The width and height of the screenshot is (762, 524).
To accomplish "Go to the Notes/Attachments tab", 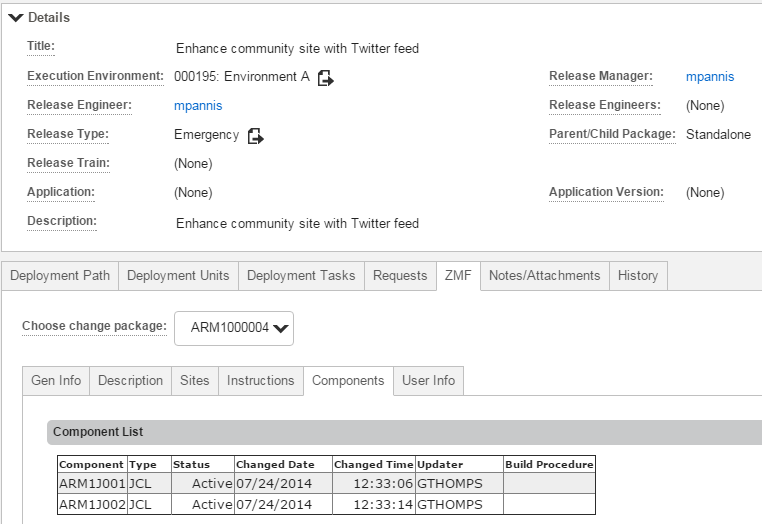I will point(545,276).
